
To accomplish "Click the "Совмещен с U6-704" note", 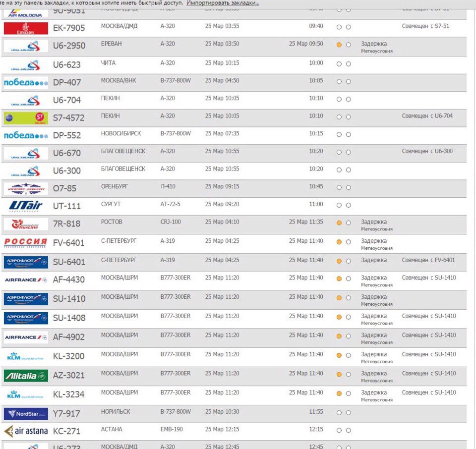I will click(427, 116).
